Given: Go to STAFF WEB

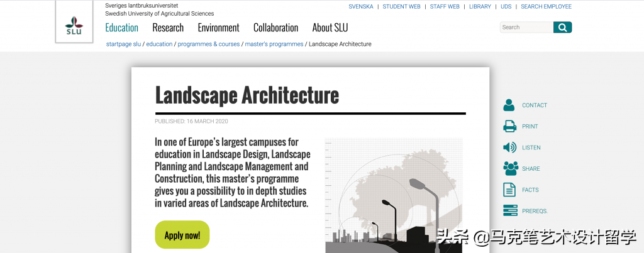Looking at the screenshot, I should tap(445, 6).
